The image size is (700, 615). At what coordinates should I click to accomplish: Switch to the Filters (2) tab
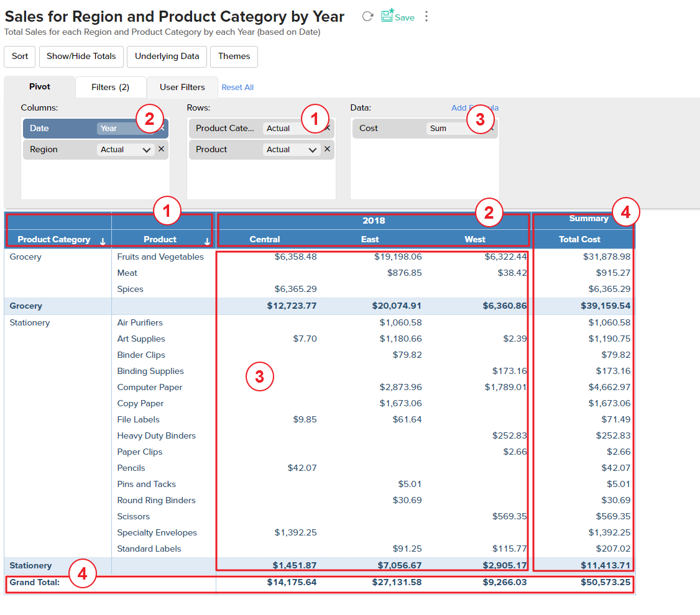(110, 88)
